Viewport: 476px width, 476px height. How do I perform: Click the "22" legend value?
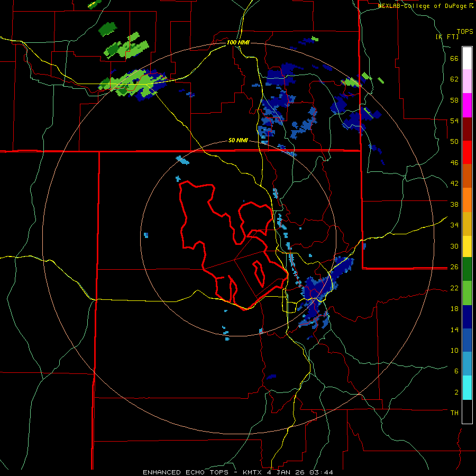[454, 288]
